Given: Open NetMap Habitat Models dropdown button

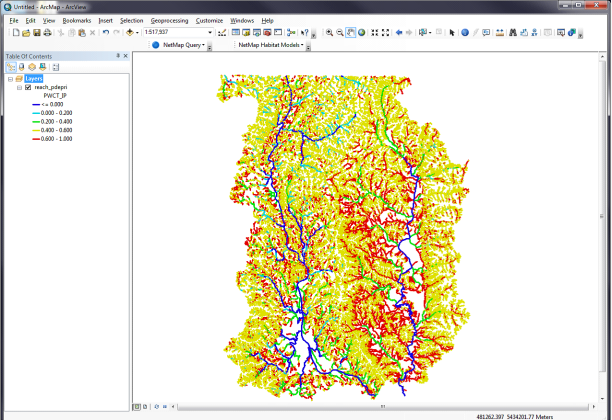Looking at the screenshot, I should (271, 45).
